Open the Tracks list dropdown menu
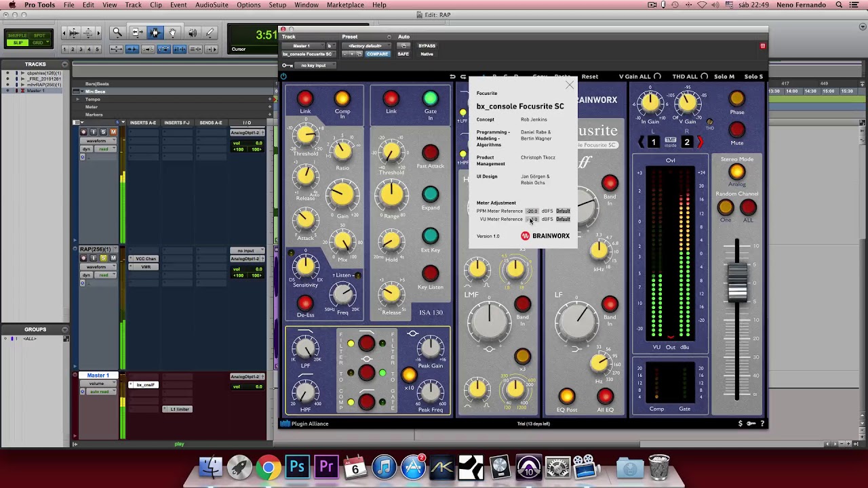Screen dimensions: 868x488 tap(66, 64)
